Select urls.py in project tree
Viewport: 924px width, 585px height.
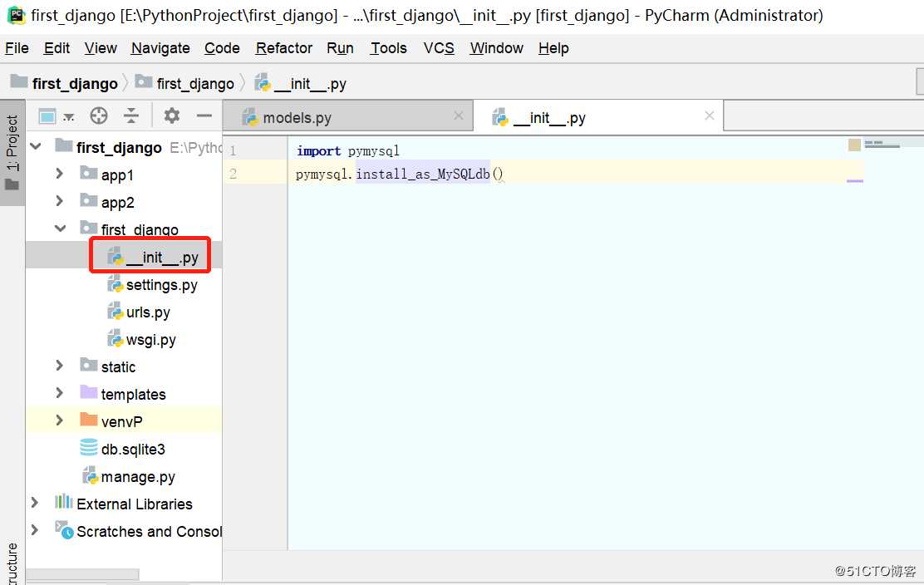148,312
